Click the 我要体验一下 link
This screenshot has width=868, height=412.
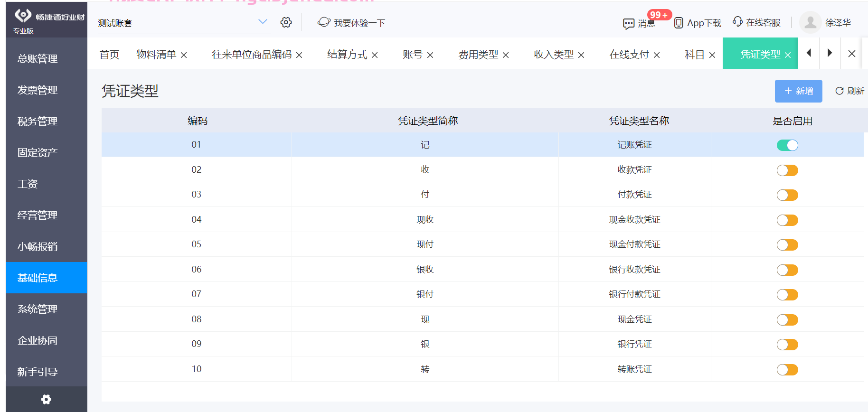click(359, 23)
